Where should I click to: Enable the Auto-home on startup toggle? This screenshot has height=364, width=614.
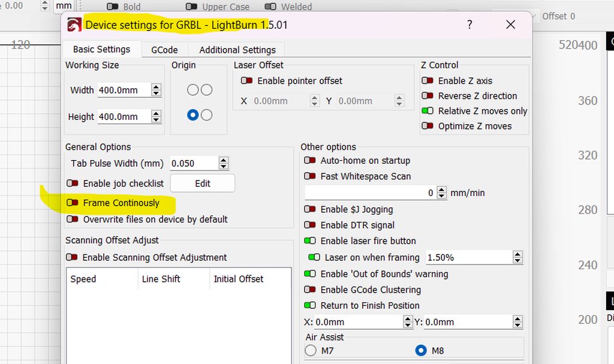[x=310, y=161]
